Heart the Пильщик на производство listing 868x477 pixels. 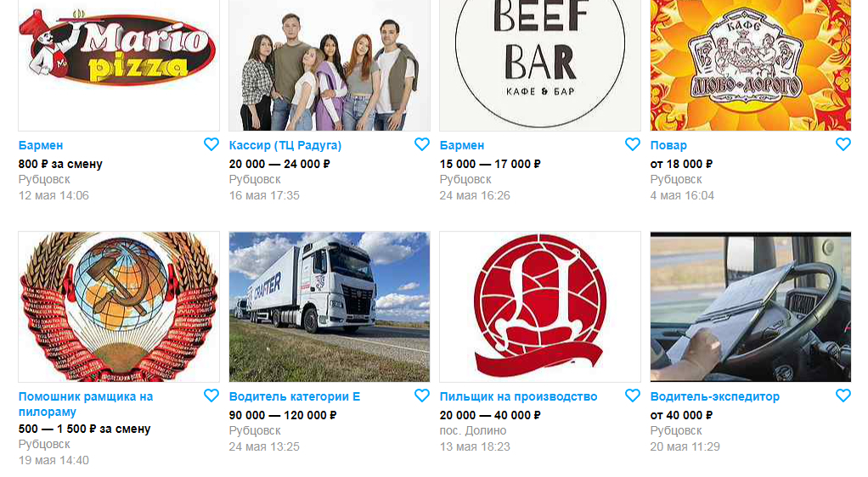click(x=633, y=396)
